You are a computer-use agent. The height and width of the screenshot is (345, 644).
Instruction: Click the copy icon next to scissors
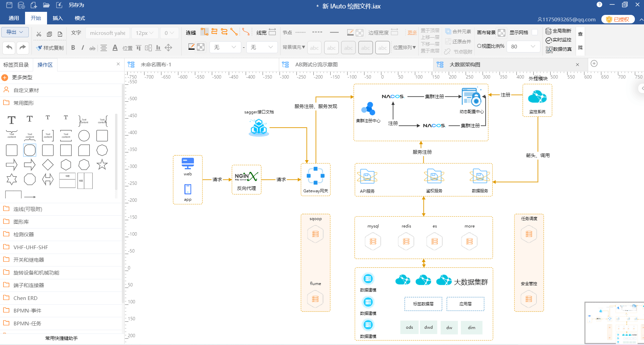tap(49, 34)
